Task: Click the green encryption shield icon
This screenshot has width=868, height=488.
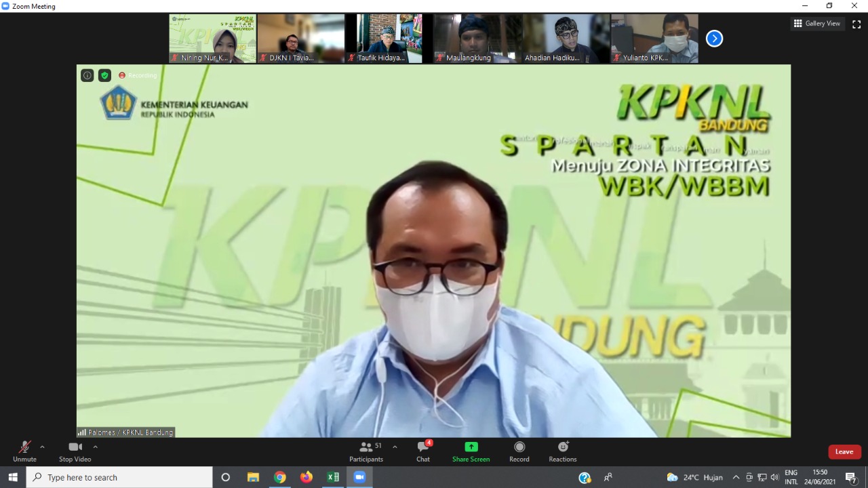Action: 104,75
